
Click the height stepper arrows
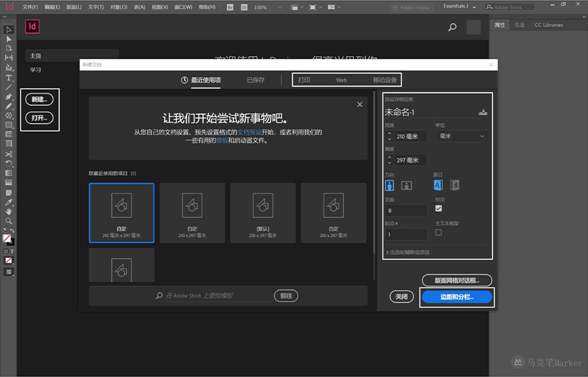(389, 160)
